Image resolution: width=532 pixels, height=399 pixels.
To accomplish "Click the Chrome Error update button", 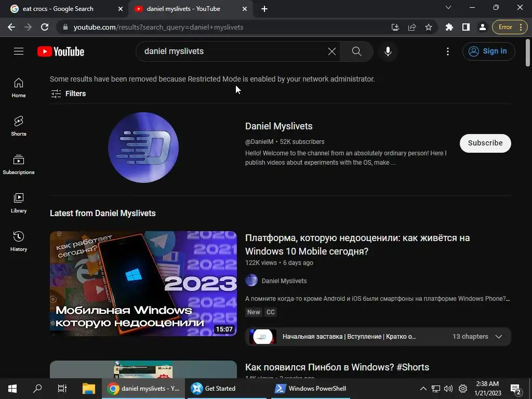I will [x=510, y=27].
